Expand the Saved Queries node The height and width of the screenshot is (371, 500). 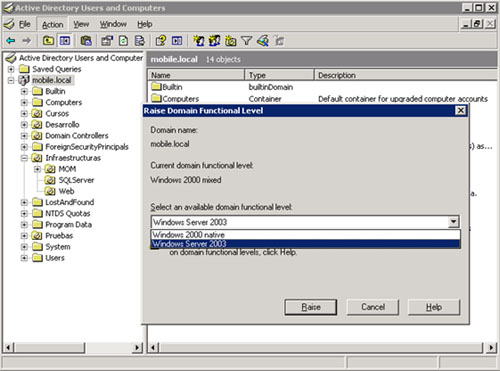[x=11, y=69]
